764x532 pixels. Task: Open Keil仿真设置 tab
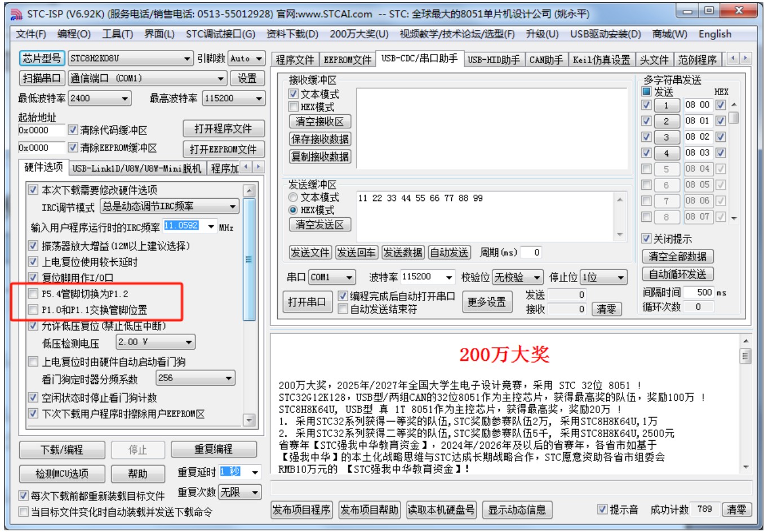tap(601, 60)
